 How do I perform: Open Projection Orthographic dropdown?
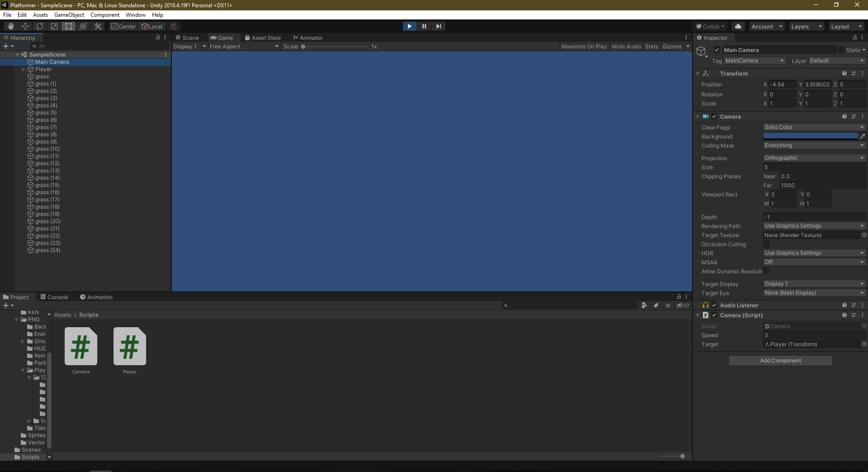tap(814, 158)
